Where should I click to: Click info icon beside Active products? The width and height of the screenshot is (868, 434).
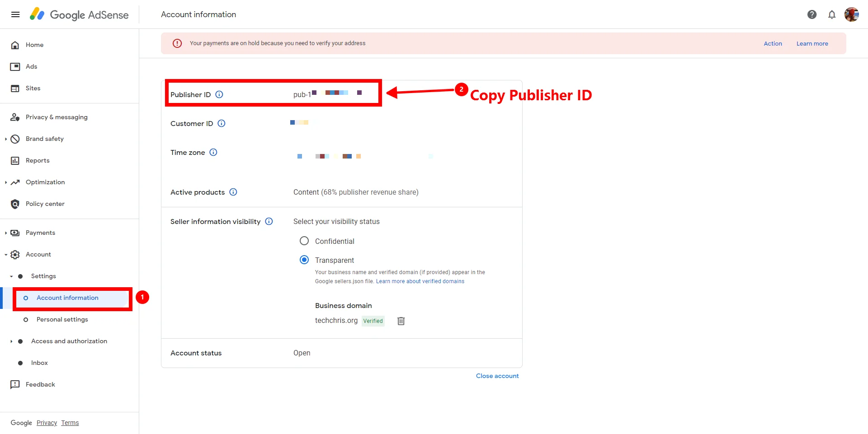(233, 192)
